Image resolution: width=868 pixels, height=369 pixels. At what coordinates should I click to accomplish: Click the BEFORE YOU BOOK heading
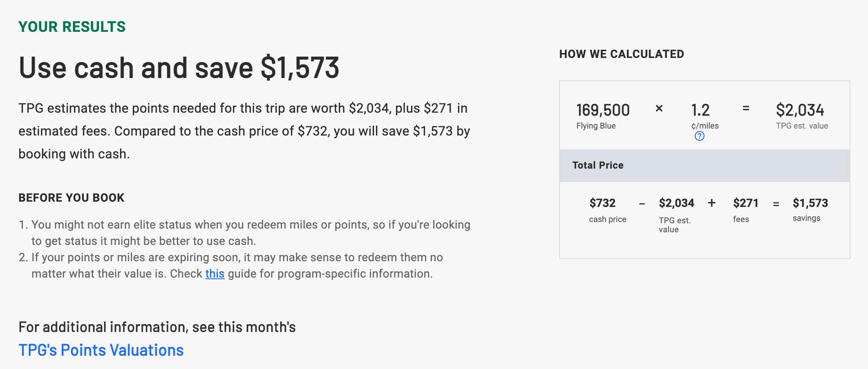72,198
